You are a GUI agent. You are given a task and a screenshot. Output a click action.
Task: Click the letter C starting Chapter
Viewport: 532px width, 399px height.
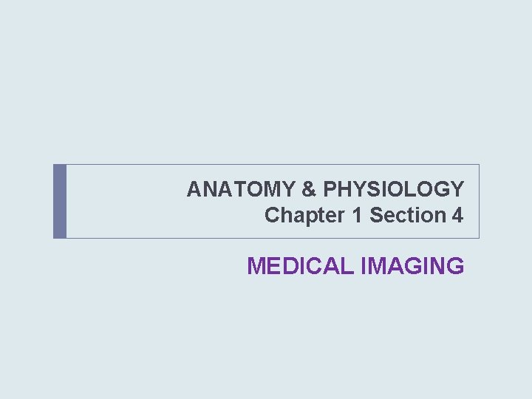pos(272,216)
